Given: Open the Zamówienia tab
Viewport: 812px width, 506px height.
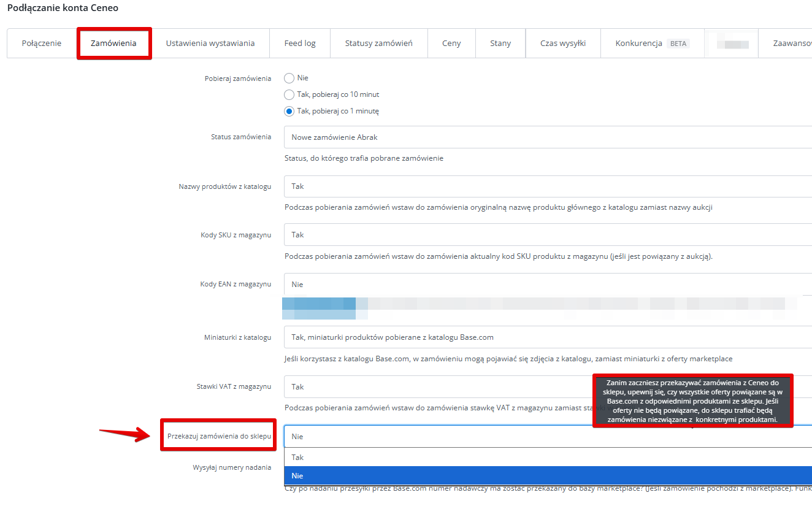Looking at the screenshot, I should tap(114, 44).
